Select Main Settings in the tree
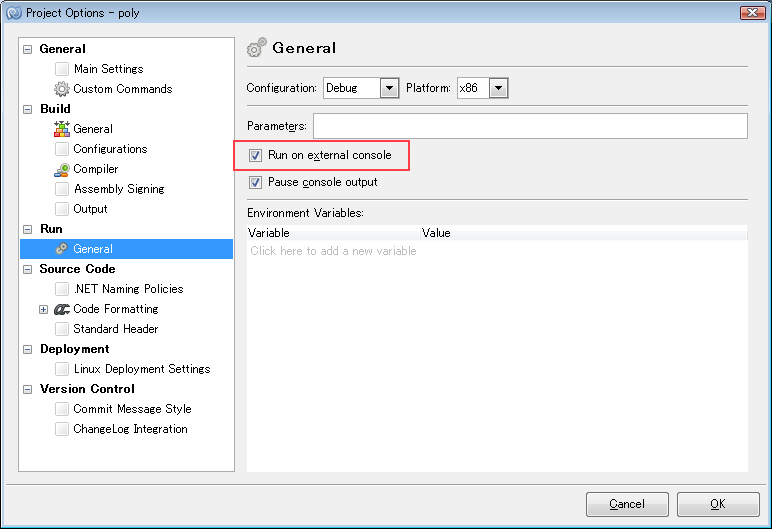The image size is (772, 529). pyautogui.click(x=108, y=69)
